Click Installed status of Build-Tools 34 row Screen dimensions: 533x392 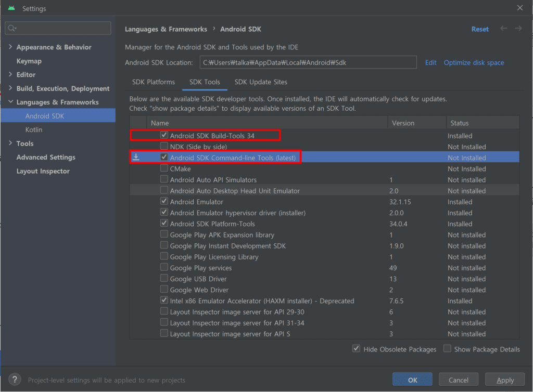[460, 136]
